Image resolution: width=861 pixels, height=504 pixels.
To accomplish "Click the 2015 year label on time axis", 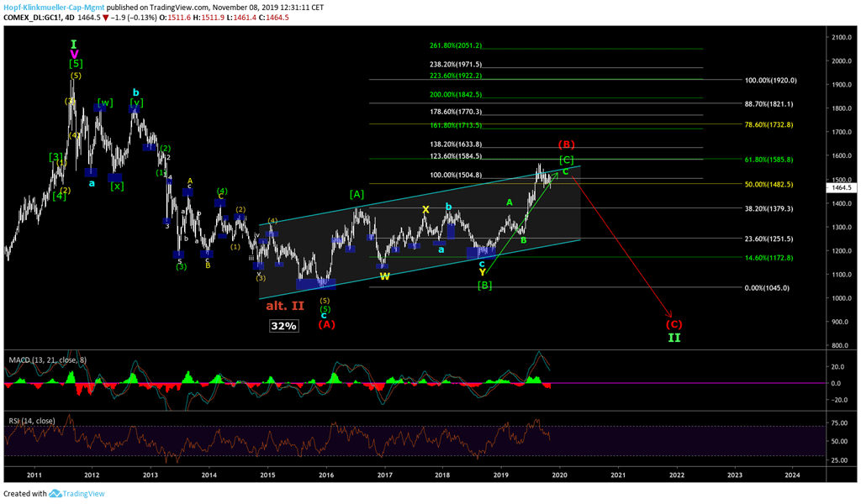I will (x=267, y=475).
